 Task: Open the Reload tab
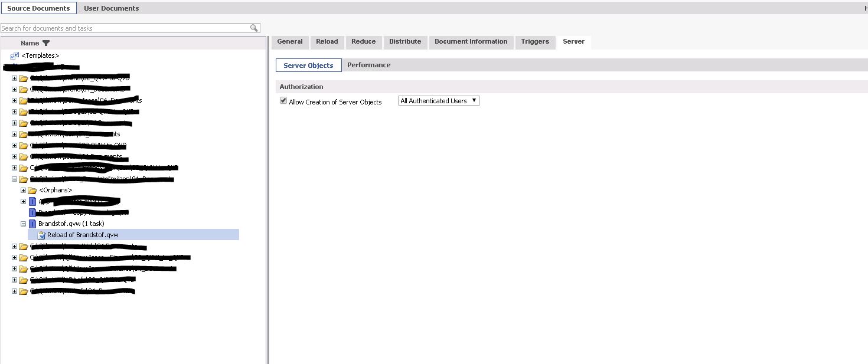click(x=327, y=42)
